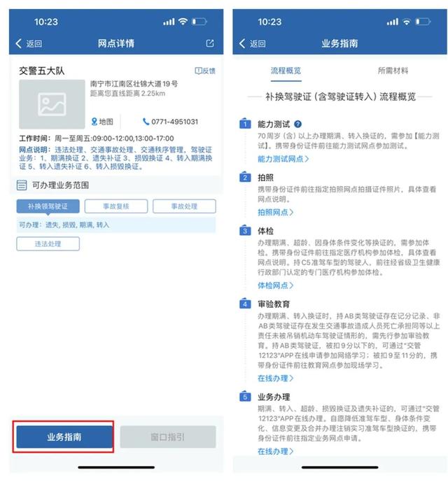
Task: Switch to the 所需材料 tab
Action: coord(393,71)
